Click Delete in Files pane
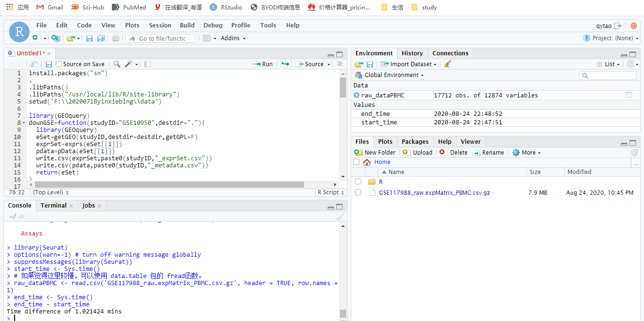This screenshot has height=321, width=644. point(453,152)
